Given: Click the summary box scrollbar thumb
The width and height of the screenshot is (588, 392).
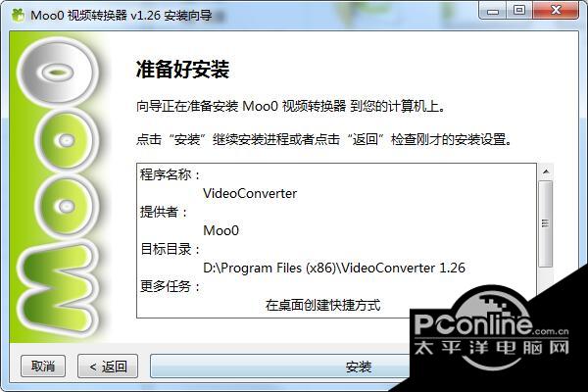Looking at the screenshot, I should [x=546, y=223].
